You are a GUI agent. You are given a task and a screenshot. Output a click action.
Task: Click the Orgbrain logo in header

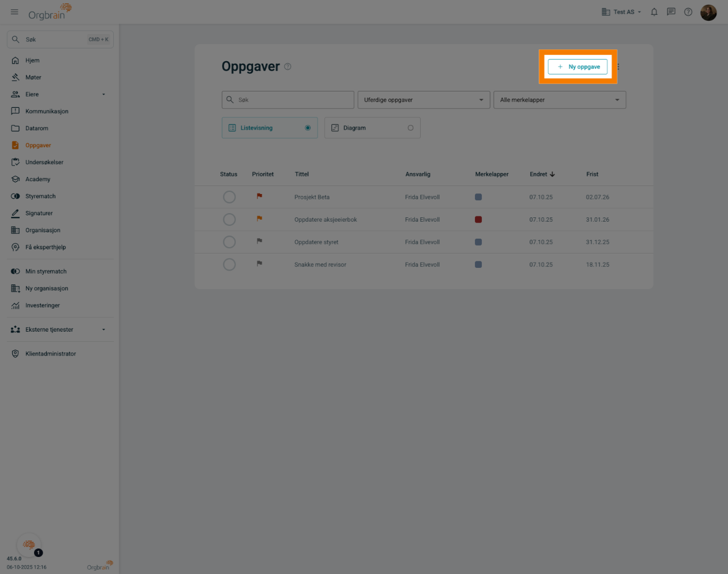click(x=50, y=12)
